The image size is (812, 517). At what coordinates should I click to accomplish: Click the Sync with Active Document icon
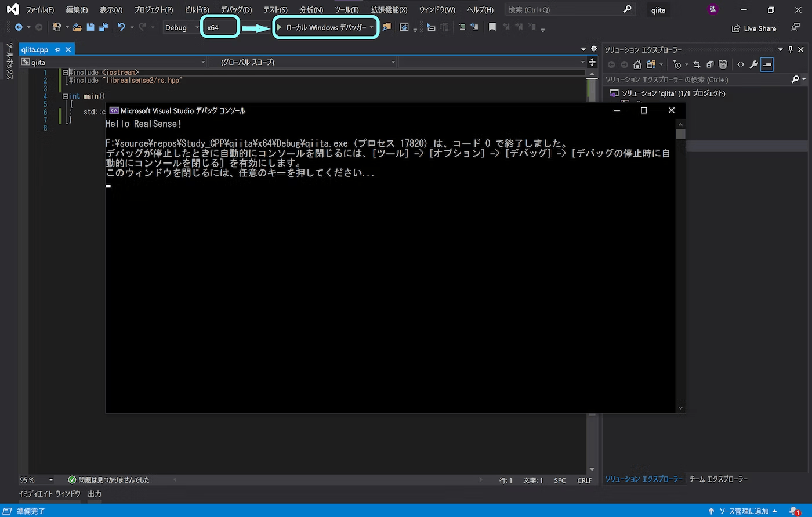697,64
